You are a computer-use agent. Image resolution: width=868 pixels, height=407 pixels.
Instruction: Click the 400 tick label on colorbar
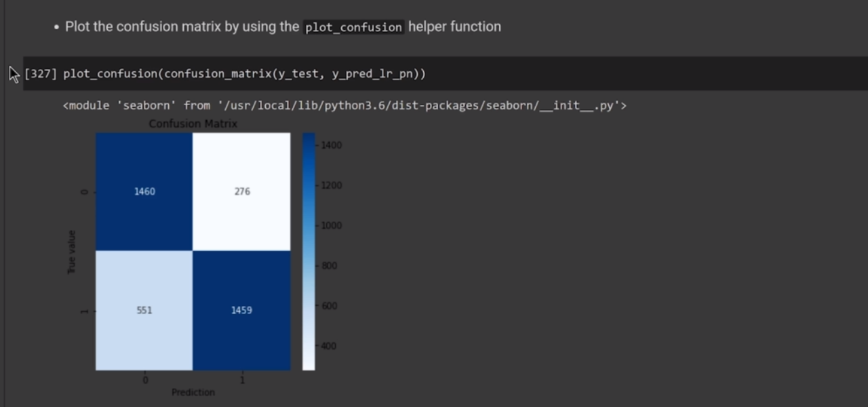(x=329, y=346)
